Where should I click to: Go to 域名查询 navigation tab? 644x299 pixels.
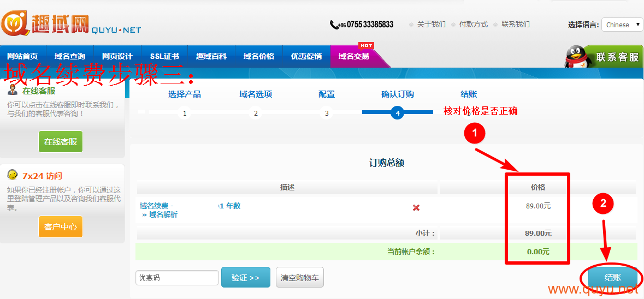[x=70, y=56]
